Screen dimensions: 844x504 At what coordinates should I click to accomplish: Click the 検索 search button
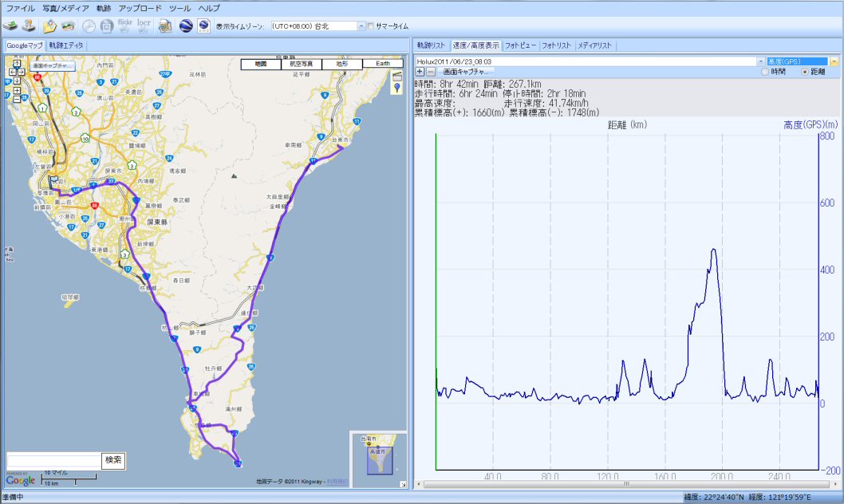point(113,460)
